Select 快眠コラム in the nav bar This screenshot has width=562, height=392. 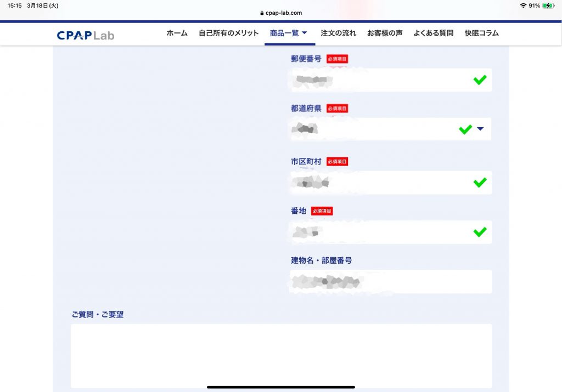coord(481,33)
